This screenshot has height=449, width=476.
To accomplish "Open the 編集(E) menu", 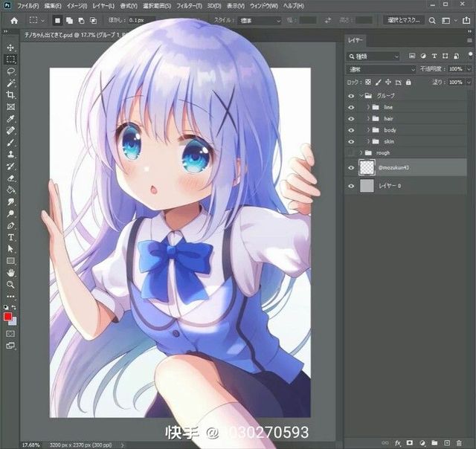I will tap(53, 6).
